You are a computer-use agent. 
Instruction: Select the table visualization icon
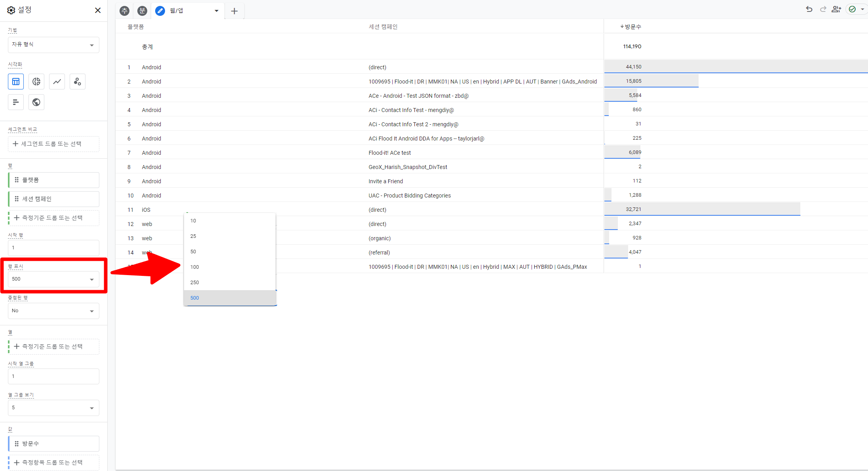pyautogui.click(x=16, y=82)
